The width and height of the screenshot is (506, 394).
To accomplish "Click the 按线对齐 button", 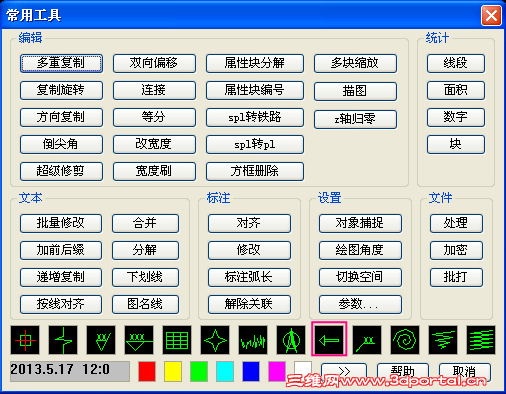I will pos(61,304).
